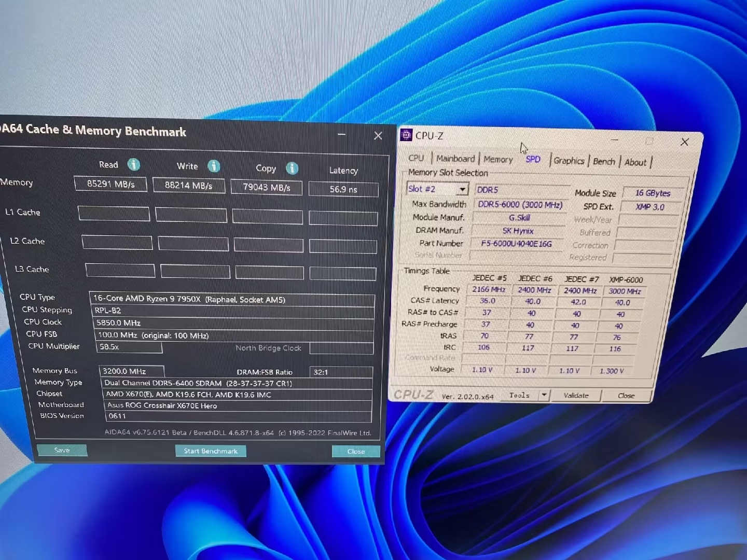
Task: Select the Memory Latency value 56.9 ns
Action: click(x=343, y=189)
